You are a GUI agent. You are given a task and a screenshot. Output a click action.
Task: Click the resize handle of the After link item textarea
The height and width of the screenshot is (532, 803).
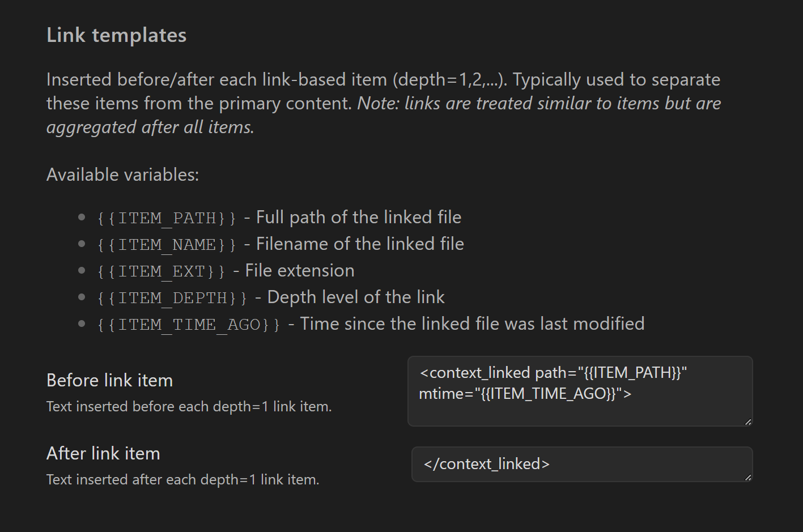(747, 478)
